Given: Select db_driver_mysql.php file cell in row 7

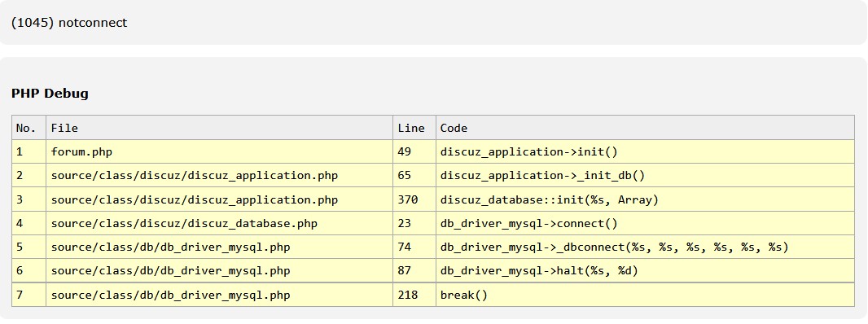Looking at the screenshot, I should pos(219,295).
